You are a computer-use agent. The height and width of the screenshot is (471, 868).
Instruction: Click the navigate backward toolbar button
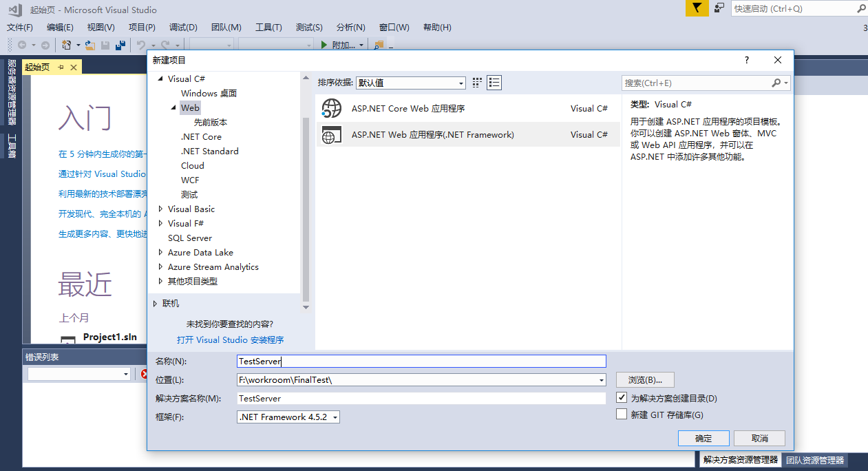coord(22,45)
